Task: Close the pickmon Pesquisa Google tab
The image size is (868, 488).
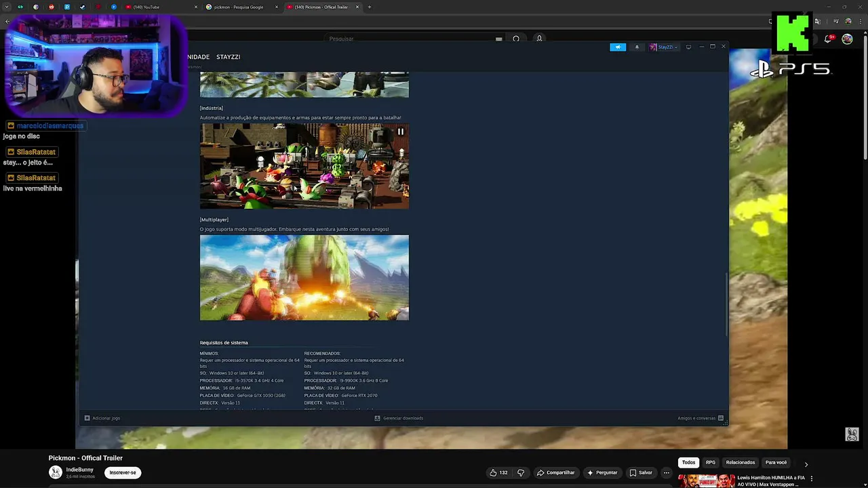Action: (277, 7)
